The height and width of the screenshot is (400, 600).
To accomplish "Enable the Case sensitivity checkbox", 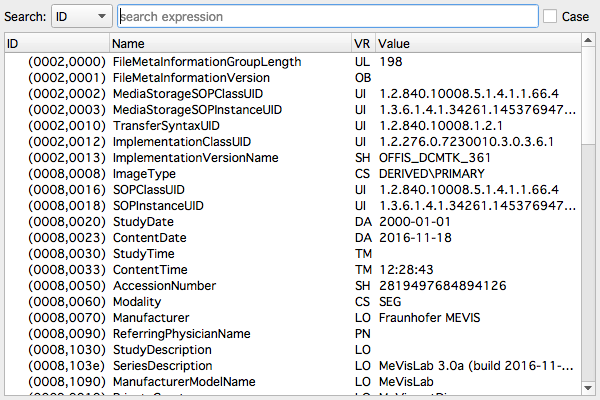I will [551, 17].
